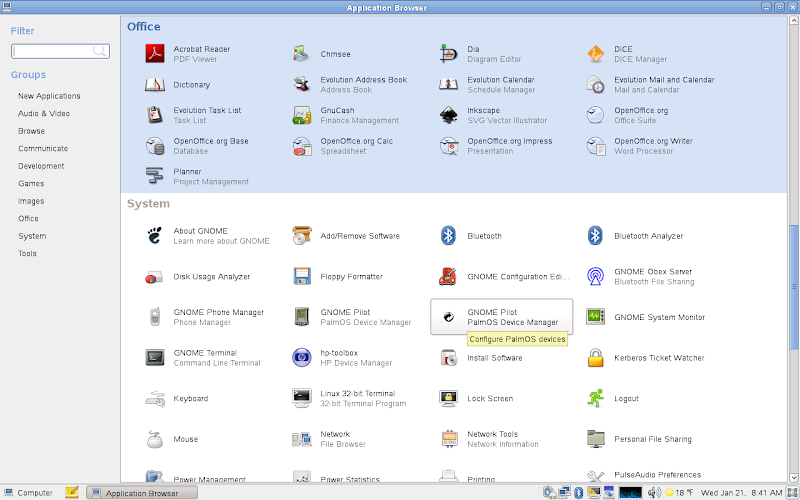Open the clock showing Wed Jan 21
The image size is (800, 500).
(741, 493)
